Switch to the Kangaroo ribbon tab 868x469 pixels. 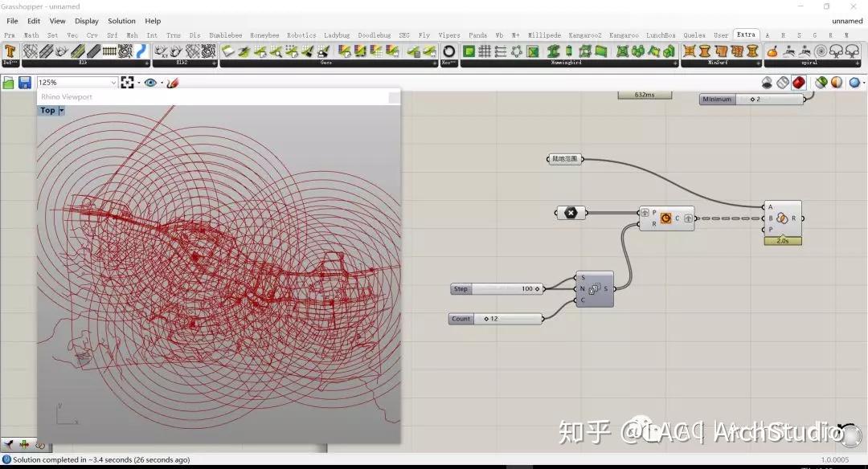[x=624, y=35]
